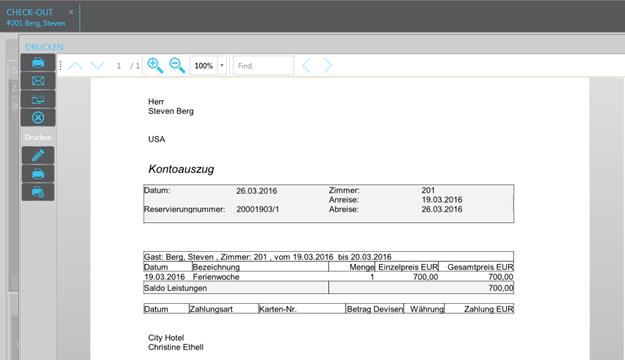Click the zoom percentage field showing 100%
625x360 pixels.
[x=204, y=65]
